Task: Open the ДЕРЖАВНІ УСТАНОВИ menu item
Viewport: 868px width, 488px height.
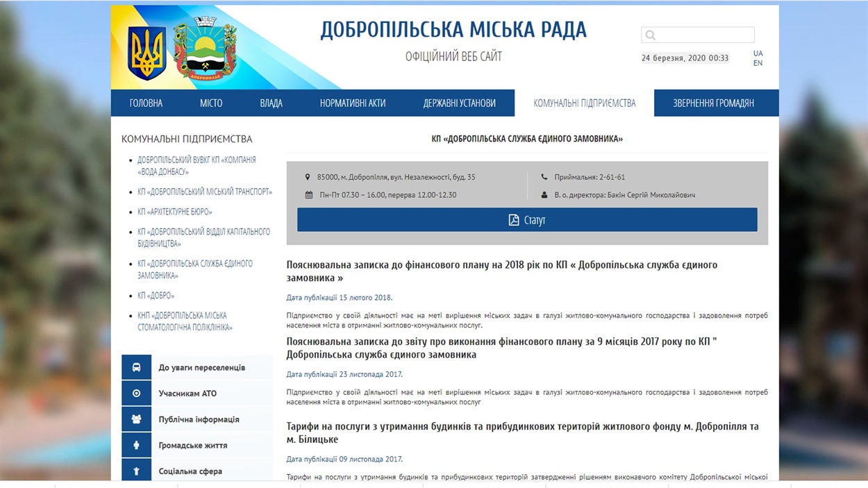Action: click(460, 103)
